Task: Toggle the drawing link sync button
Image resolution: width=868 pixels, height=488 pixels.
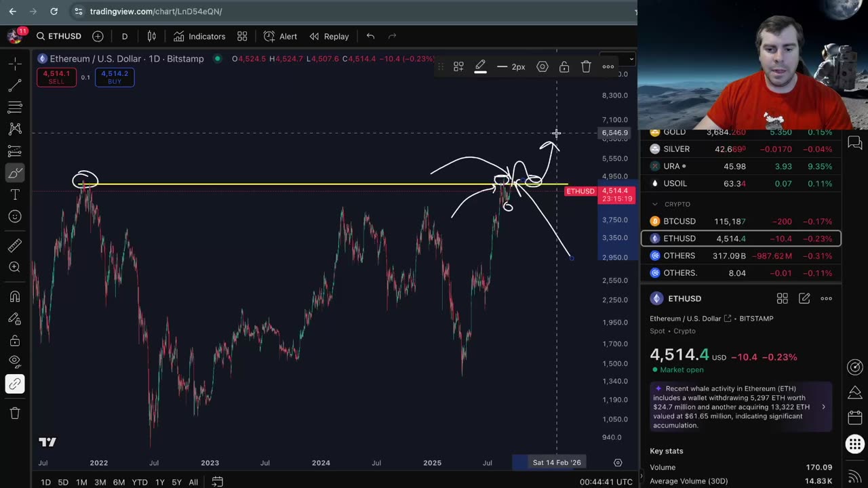Action: tap(14, 384)
